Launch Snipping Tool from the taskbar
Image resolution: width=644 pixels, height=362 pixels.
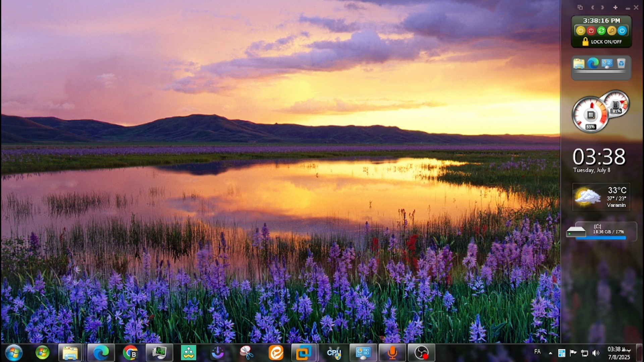pos(247,353)
